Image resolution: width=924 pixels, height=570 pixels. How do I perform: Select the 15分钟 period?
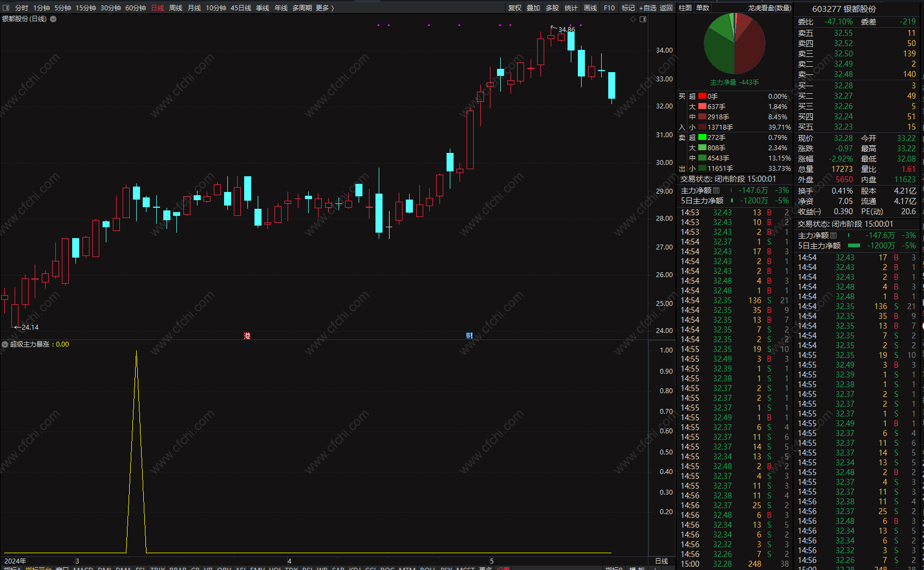86,8
